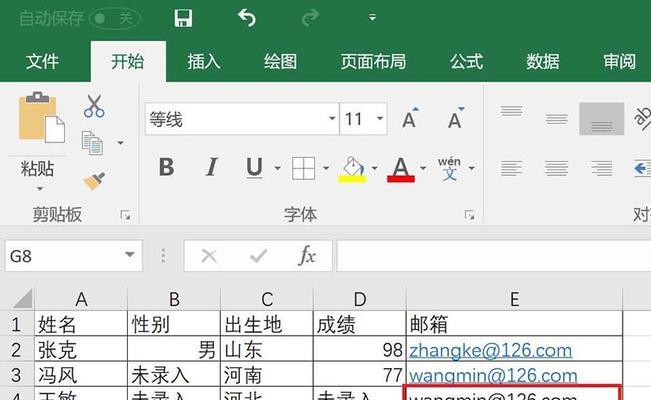Viewport: 651px width, 400px height.
Task: Open the font color dropdown arrow
Action: (423, 168)
